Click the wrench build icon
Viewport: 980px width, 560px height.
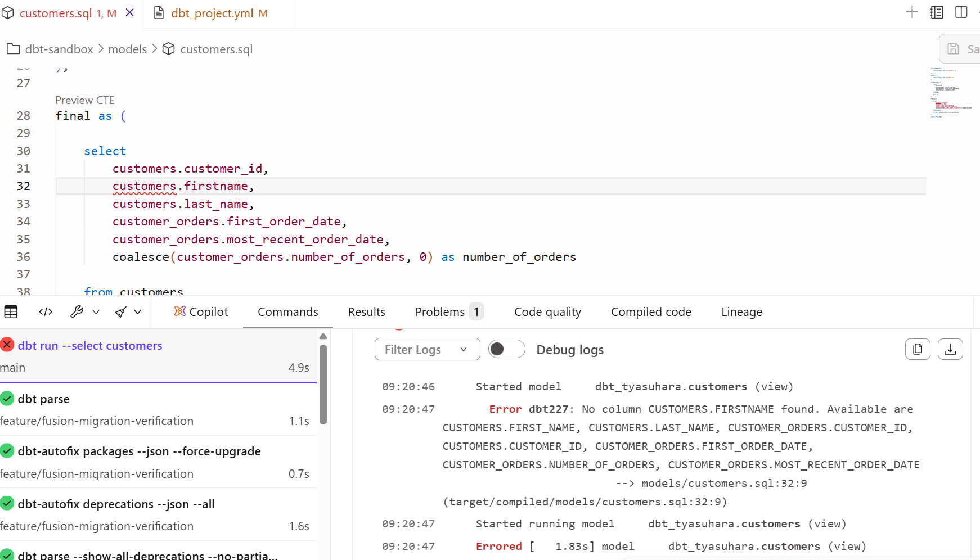pos(77,312)
